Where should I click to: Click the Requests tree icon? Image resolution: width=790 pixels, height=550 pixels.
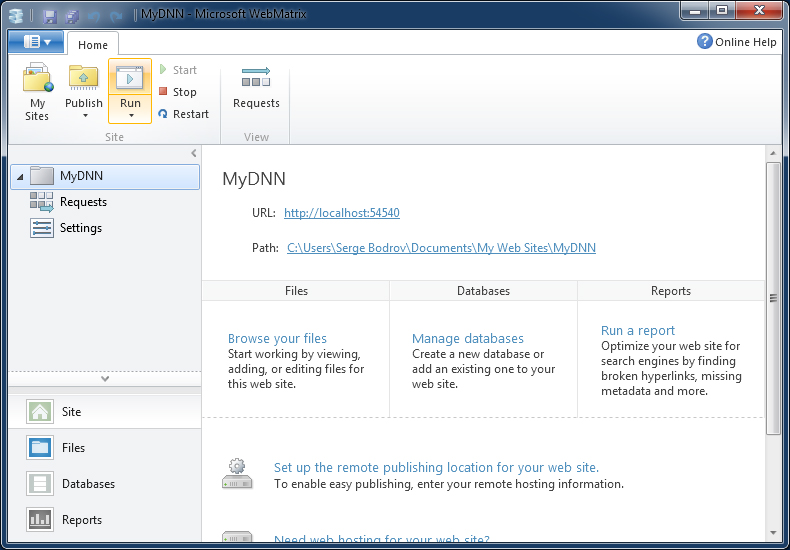coord(41,202)
